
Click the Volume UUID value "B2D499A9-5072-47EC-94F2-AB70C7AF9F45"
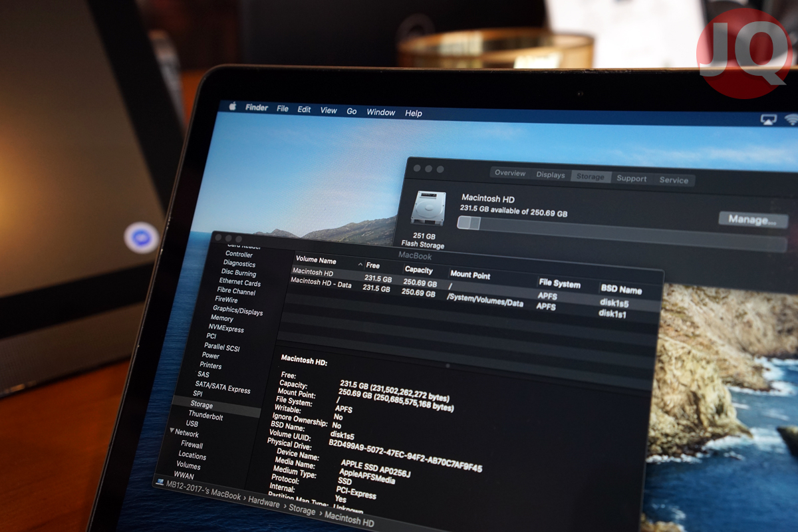tap(406, 454)
